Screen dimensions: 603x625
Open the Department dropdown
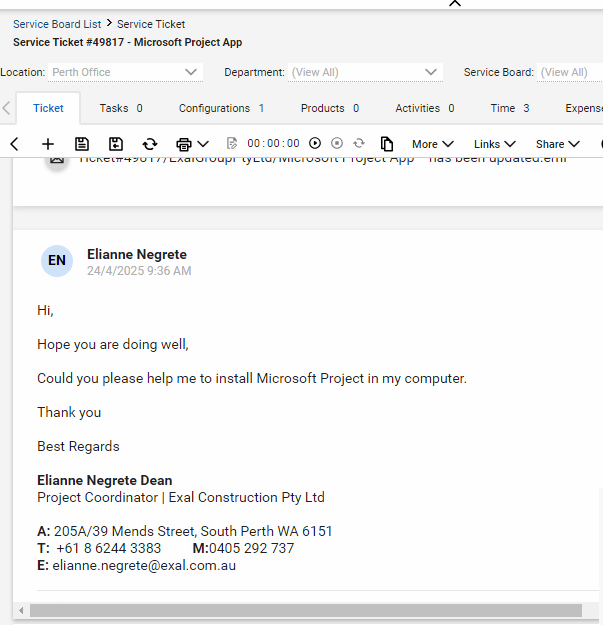point(365,72)
